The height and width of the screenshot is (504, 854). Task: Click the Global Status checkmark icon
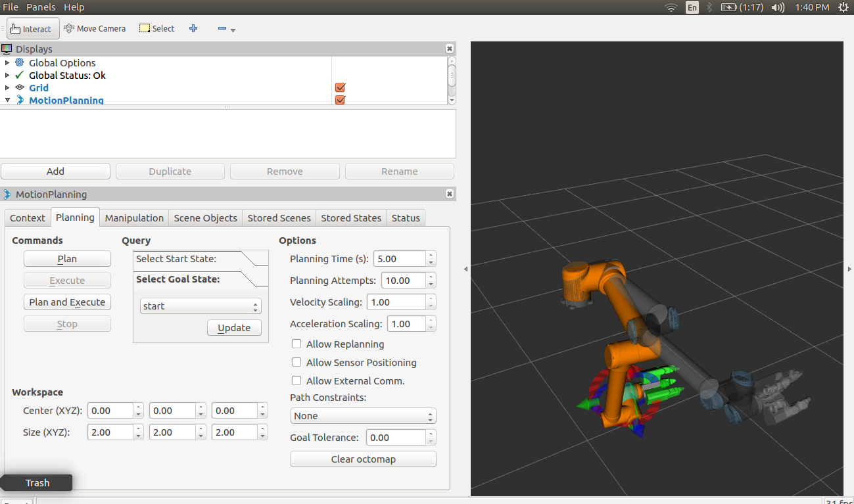click(x=20, y=75)
